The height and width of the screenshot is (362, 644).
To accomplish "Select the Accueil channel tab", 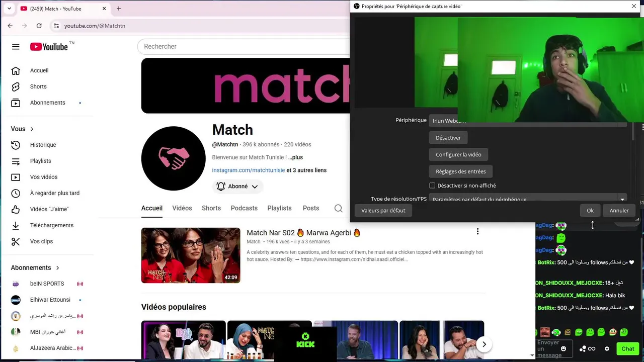I will (x=152, y=208).
